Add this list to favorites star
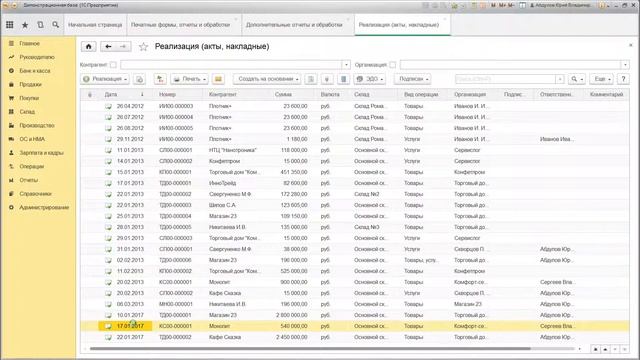Viewport: 640px width, 360px height. pos(143,47)
